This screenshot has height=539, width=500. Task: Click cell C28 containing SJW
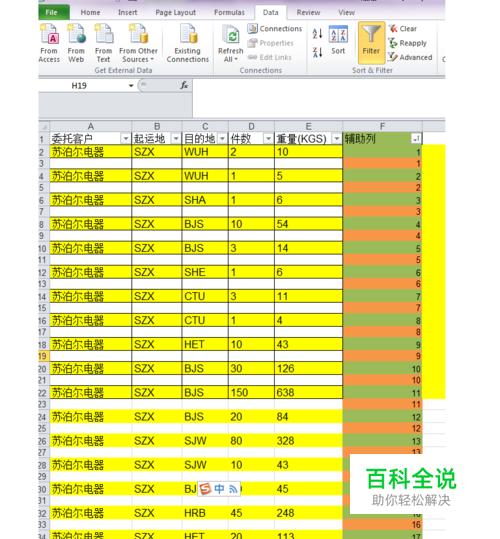[205, 465]
